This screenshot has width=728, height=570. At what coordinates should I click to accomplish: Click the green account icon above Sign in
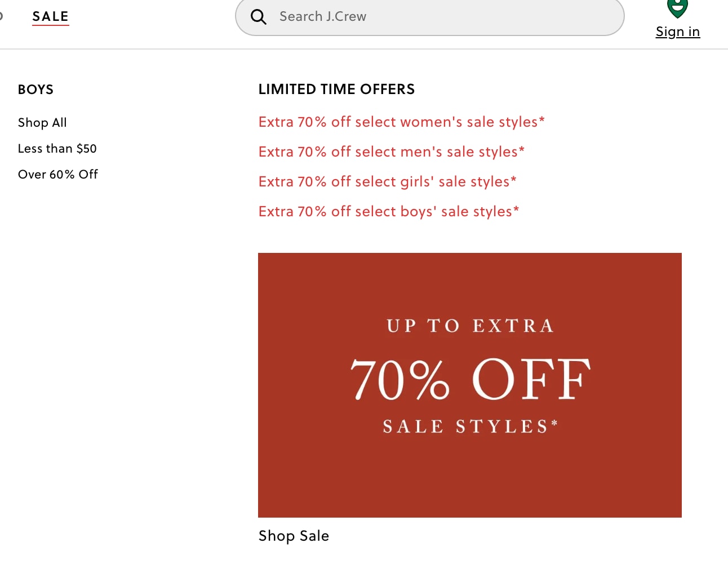click(677, 8)
